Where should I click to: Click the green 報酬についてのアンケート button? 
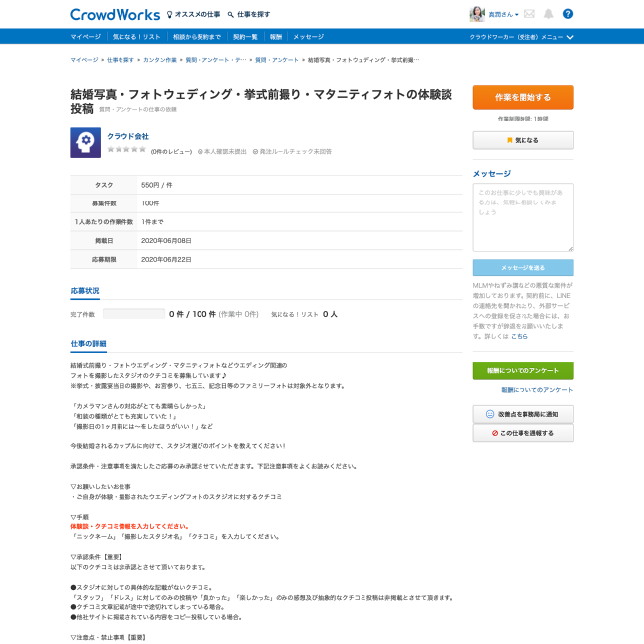523,370
